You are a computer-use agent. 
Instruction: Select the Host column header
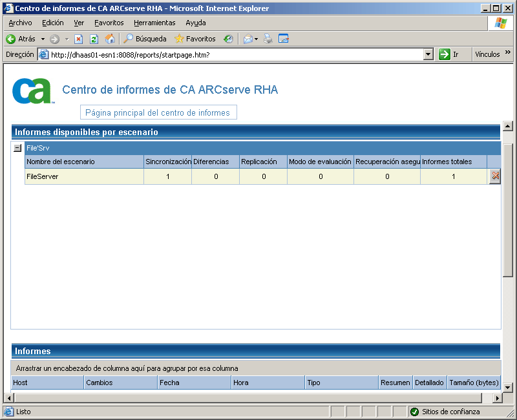coord(45,382)
